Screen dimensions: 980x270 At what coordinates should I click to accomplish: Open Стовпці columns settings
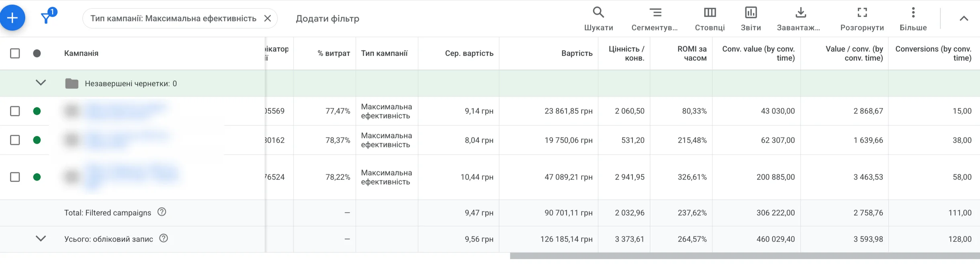(x=710, y=19)
